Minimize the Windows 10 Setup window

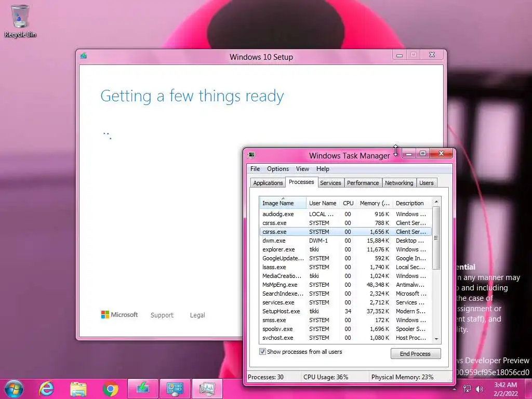[x=400, y=55]
